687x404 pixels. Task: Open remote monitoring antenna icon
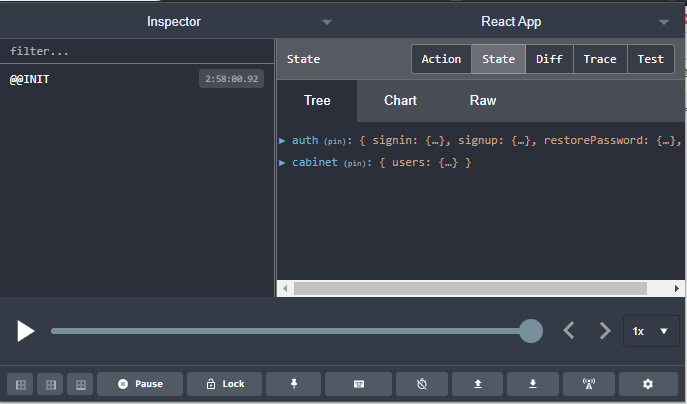pos(588,384)
